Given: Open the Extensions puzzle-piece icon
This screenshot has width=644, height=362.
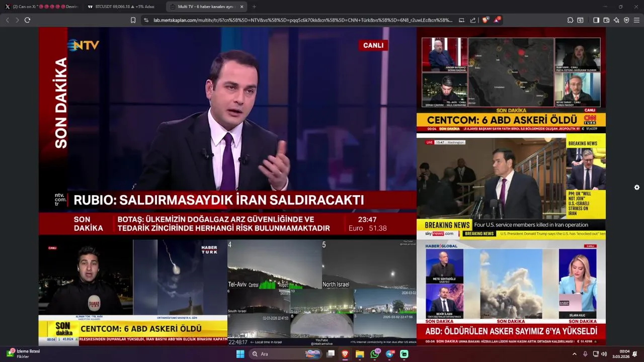Looking at the screenshot, I should pyautogui.click(x=570, y=20).
